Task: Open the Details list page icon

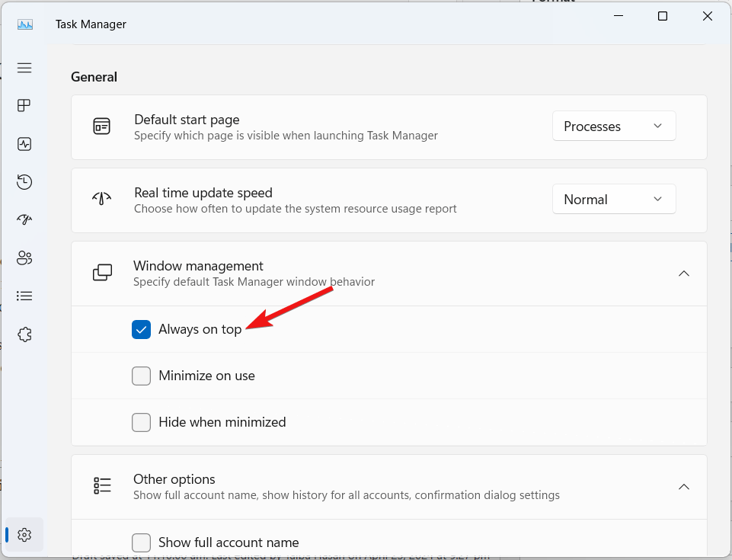Action: [24, 296]
